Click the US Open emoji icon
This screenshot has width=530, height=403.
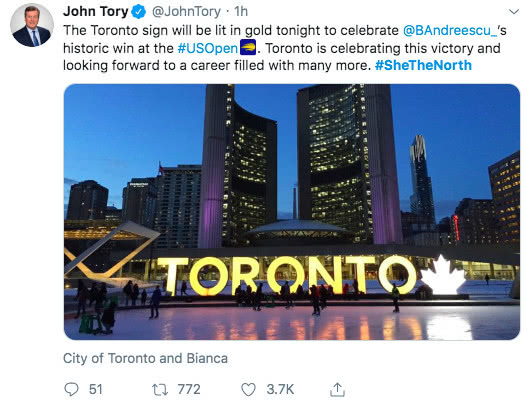(248, 47)
